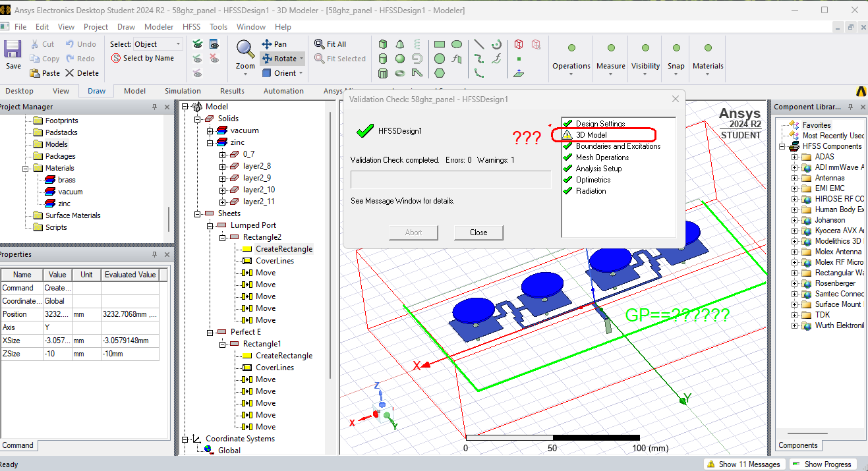Viewport: 868px width, 471px height.
Task: Pick the Draw Line tool
Action: (x=479, y=44)
